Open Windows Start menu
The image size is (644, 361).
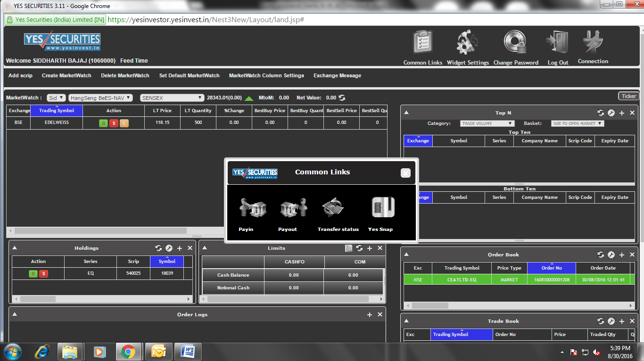click(12, 352)
